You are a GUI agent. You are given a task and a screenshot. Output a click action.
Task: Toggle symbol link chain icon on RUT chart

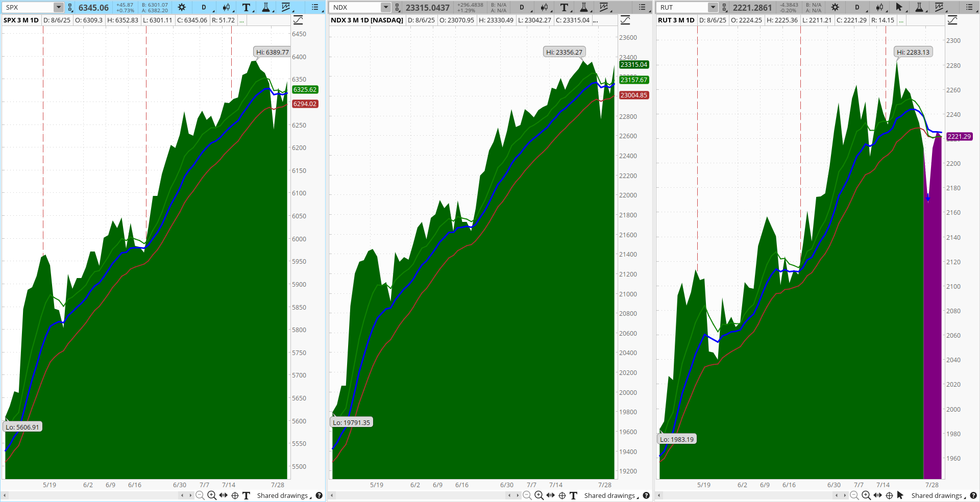click(724, 8)
